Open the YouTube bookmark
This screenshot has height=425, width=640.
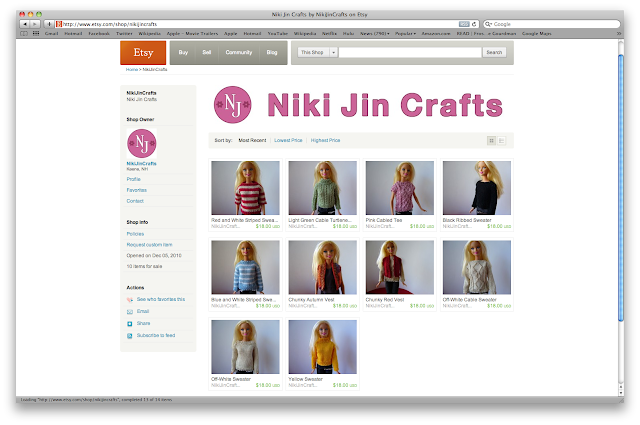(x=278, y=33)
